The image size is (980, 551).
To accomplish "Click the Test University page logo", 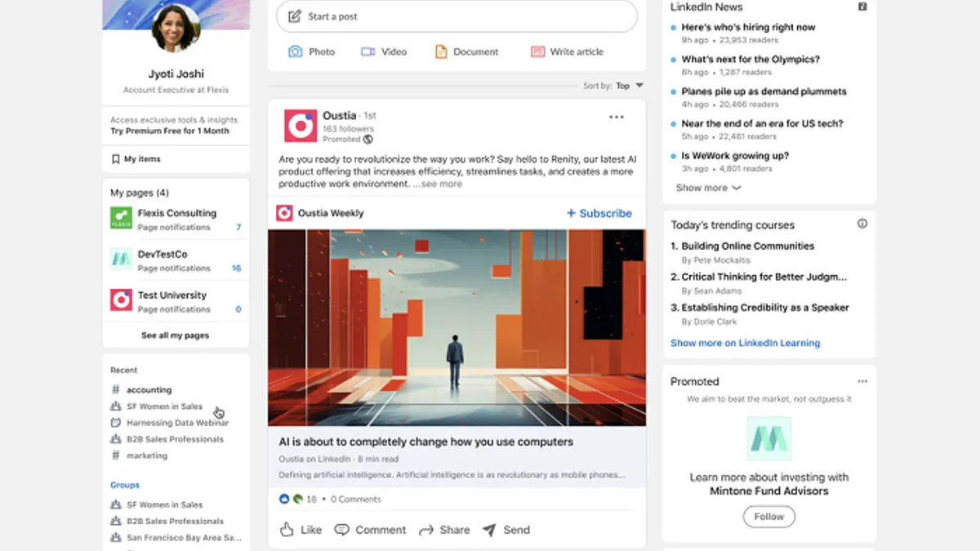I will click(x=121, y=300).
